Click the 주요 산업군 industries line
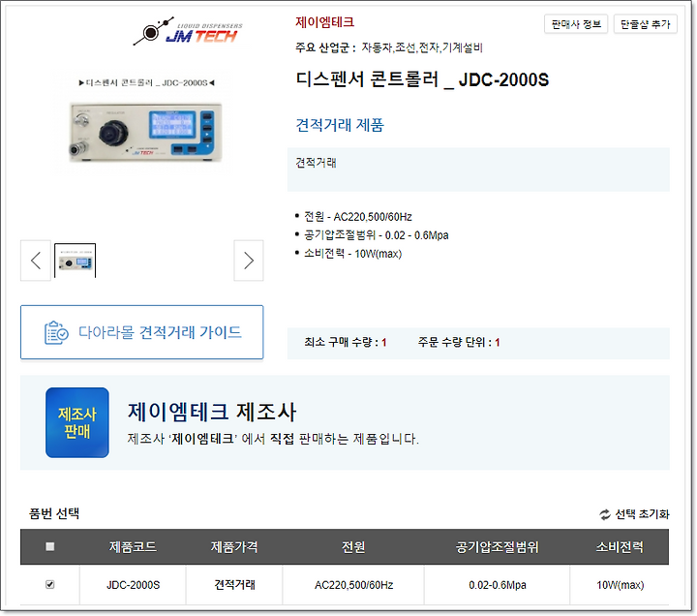This screenshot has height=616, width=697. (x=389, y=47)
